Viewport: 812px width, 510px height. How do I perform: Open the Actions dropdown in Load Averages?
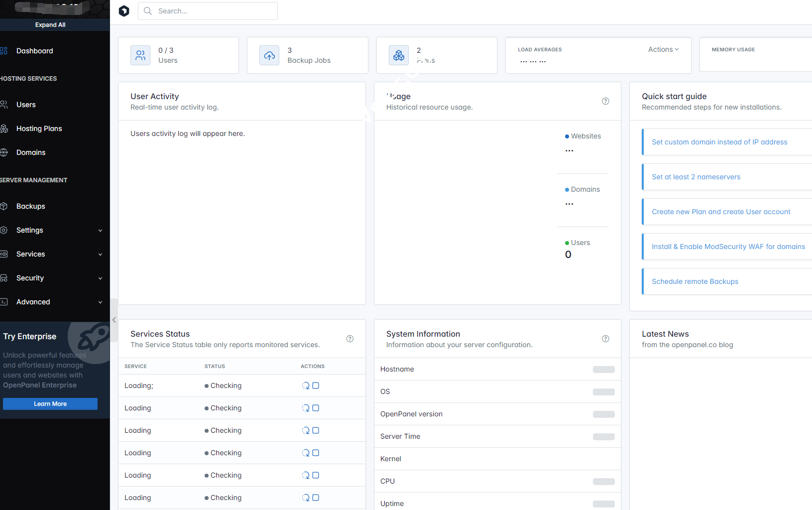[x=663, y=49]
